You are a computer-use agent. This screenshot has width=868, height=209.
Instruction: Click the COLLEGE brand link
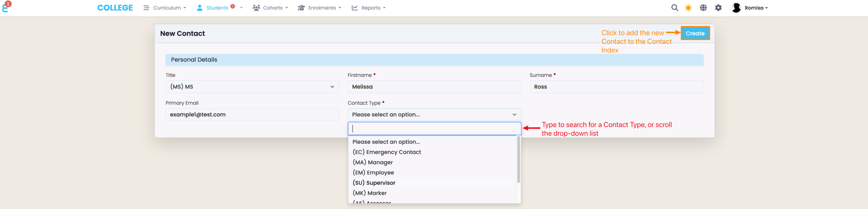point(115,8)
